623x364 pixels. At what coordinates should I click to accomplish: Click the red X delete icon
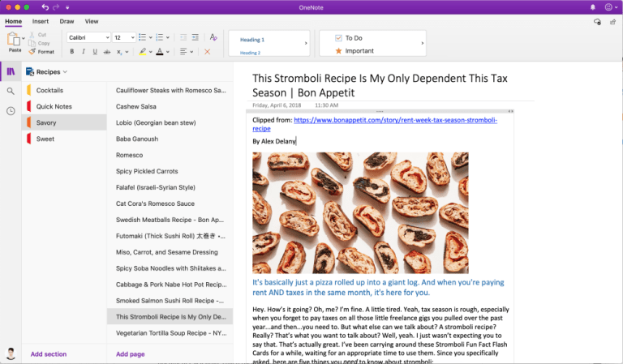207,52
